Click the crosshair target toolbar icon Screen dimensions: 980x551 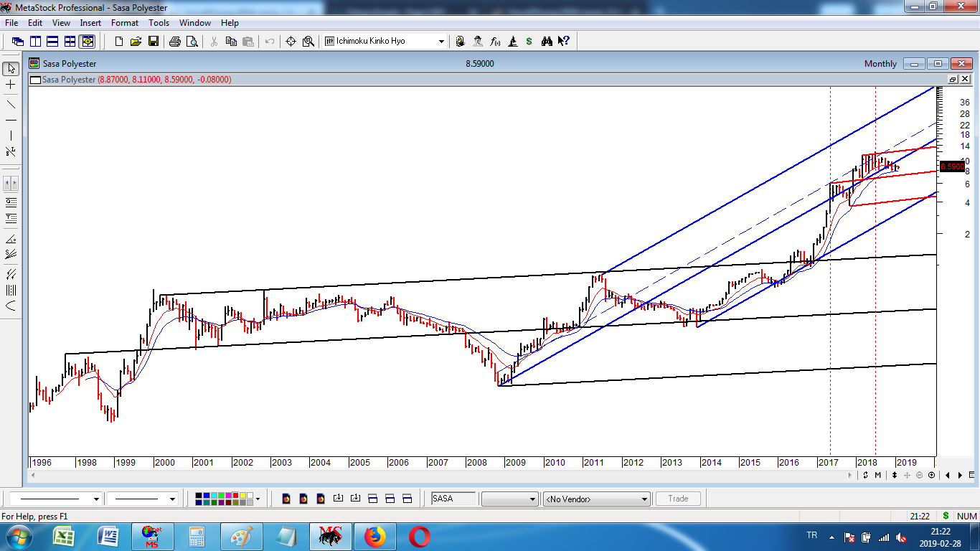pyautogui.click(x=291, y=42)
